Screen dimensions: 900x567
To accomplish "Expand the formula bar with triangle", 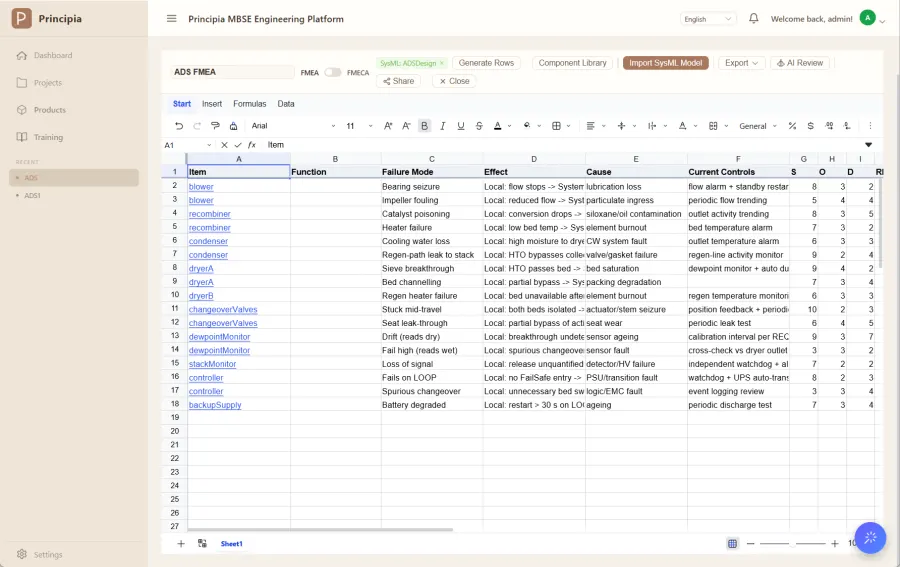I will [868, 145].
